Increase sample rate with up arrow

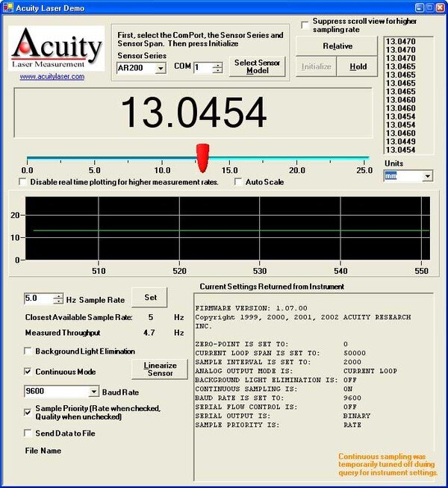tap(58, 296)
